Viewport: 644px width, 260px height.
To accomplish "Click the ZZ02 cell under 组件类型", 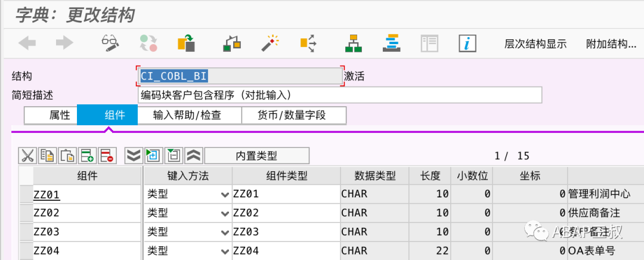I will [286, 213].
